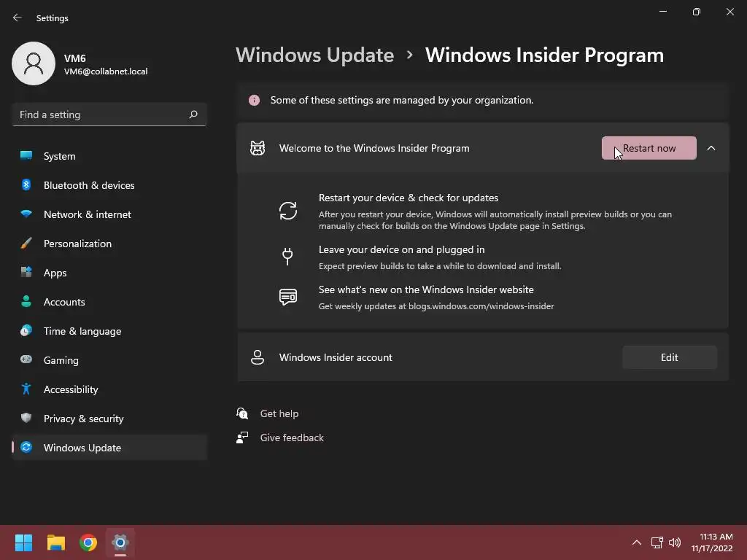Click the Windows Update sync icon in sidebar
Screen dimensions: 747x560
click(x=26, y=447)
